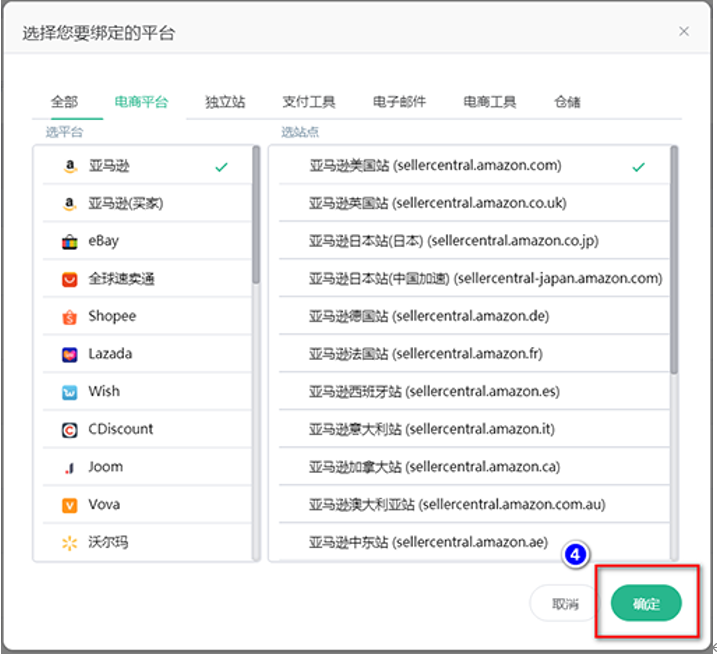The height and width of the screenshot is (655, 717).
Task: Select 亚马逊西班牙站 amazon.es site
Action: tap(474, 392)
